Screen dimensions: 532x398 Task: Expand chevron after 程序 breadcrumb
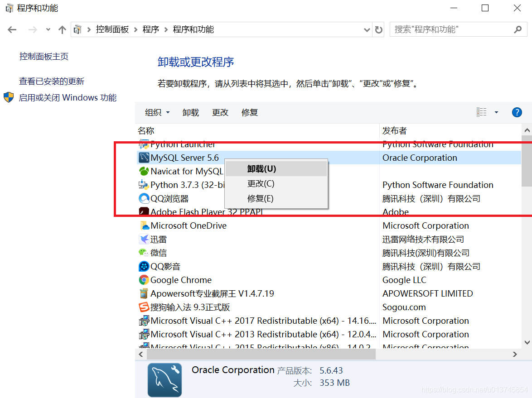pyautogui.click(x=166, y=30)
